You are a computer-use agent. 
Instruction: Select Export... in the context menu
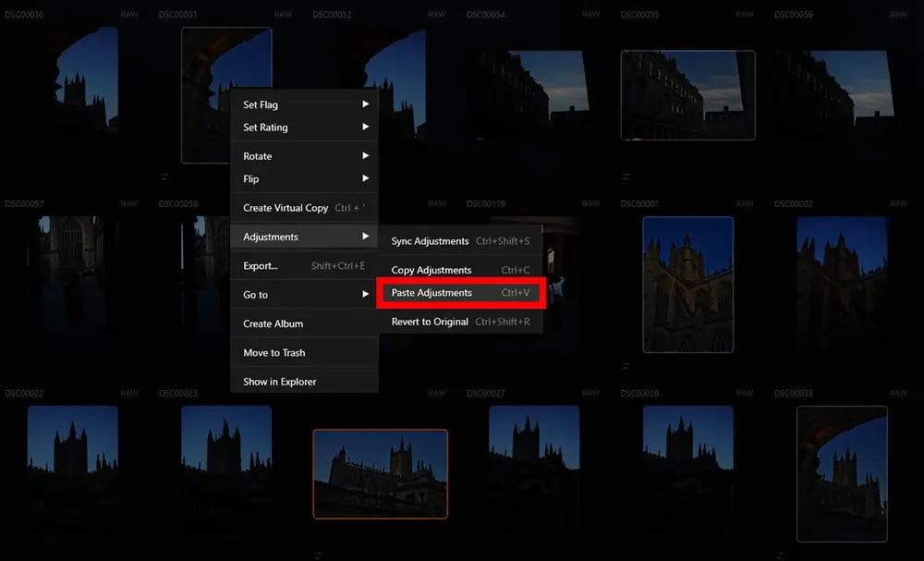click(x=304, y=266)
